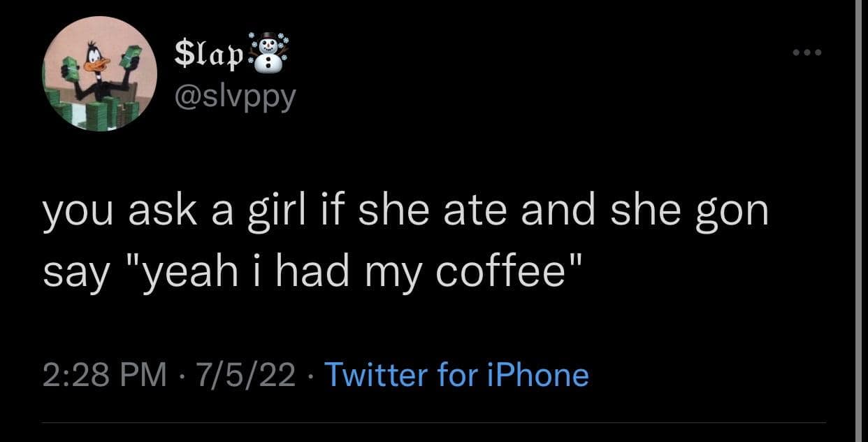Open the three-dot more options menu

(809, 53)
